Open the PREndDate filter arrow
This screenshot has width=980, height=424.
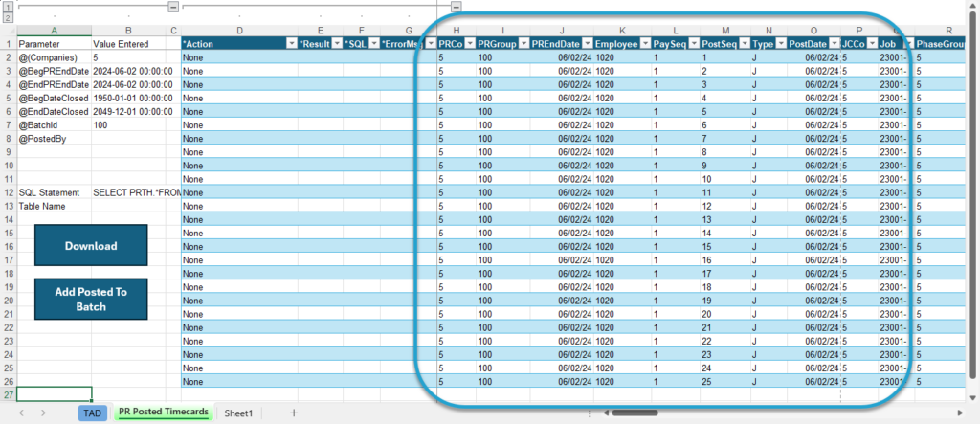click(587, 44)
